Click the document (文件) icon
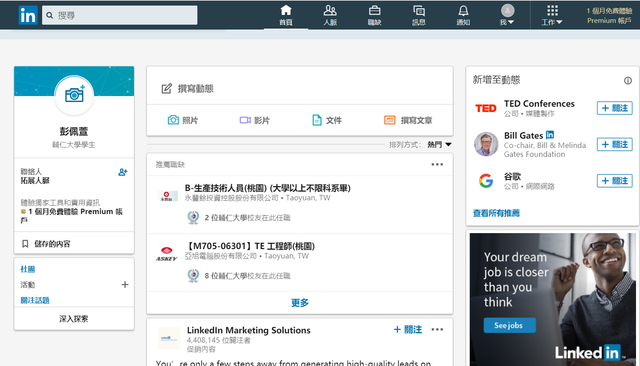This screenshot has height=366, width=640. pos(317,120)
